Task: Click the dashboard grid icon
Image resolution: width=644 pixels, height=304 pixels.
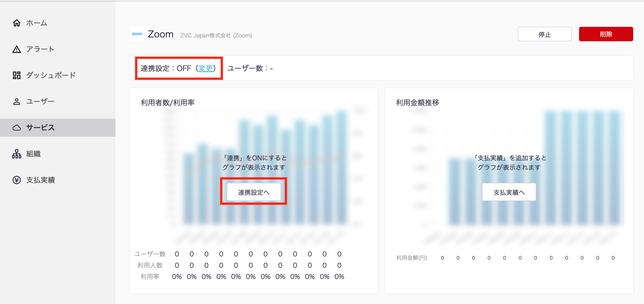Action: click(x=16, y=75)
